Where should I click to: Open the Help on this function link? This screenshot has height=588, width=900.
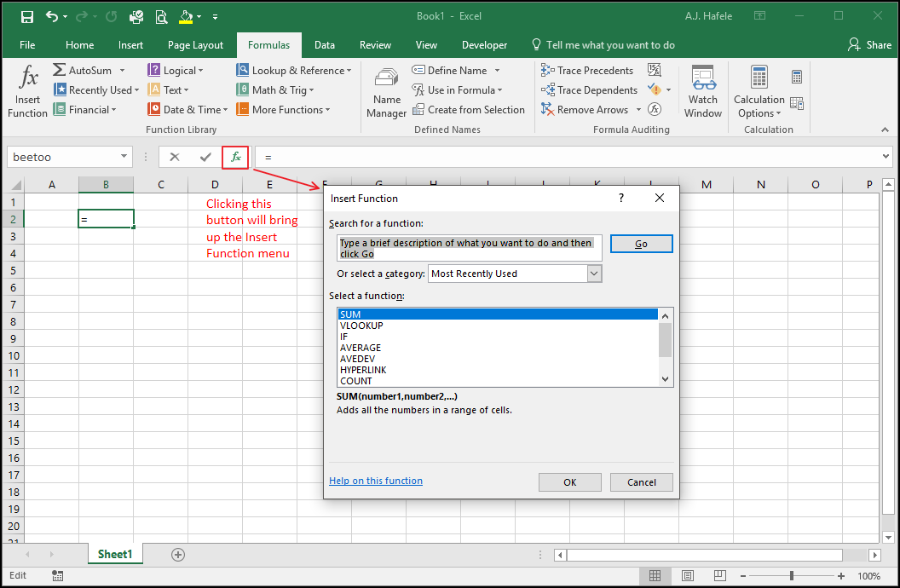[x=375, y=481]
